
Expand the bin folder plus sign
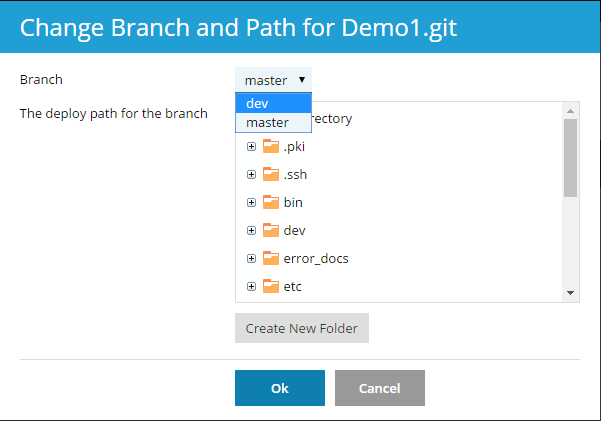pyautogui.click(x=251, y=203)
